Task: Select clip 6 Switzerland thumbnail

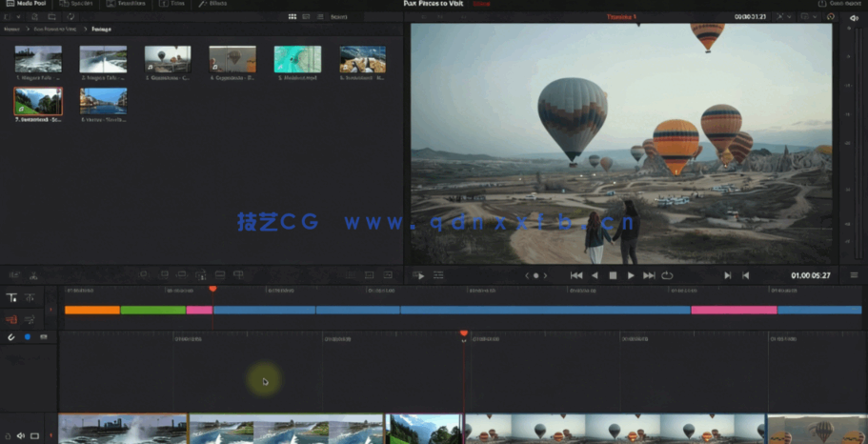Action: (363, 59)
